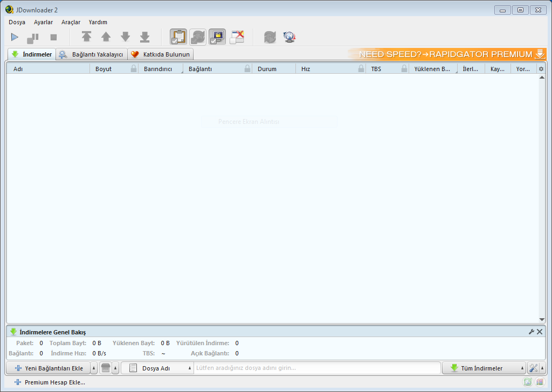Click the Yor... column header

[x=523, y=69]
